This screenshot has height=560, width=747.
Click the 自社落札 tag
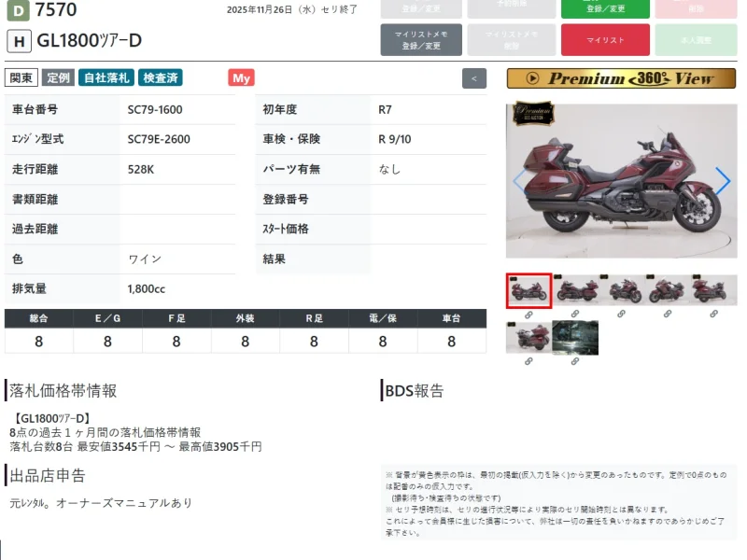(106, 77)
